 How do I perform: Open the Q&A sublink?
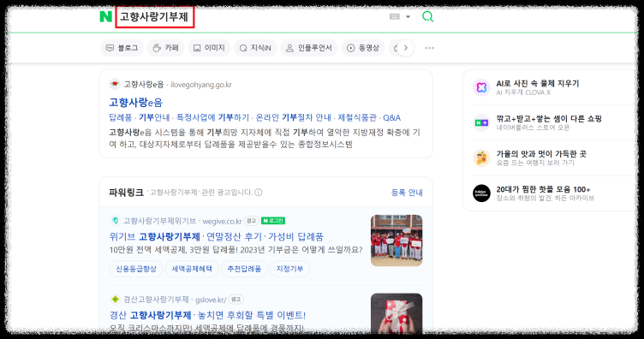392,118
